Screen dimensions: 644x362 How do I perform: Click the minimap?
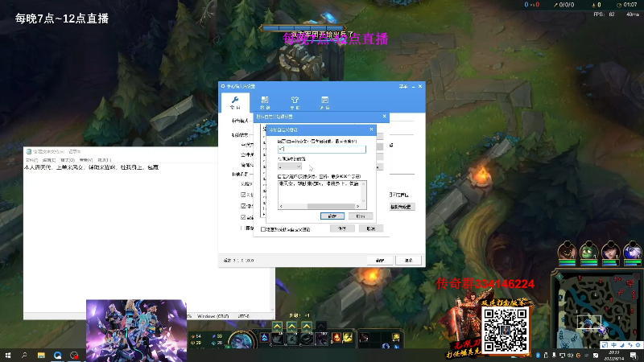[597, 309]
